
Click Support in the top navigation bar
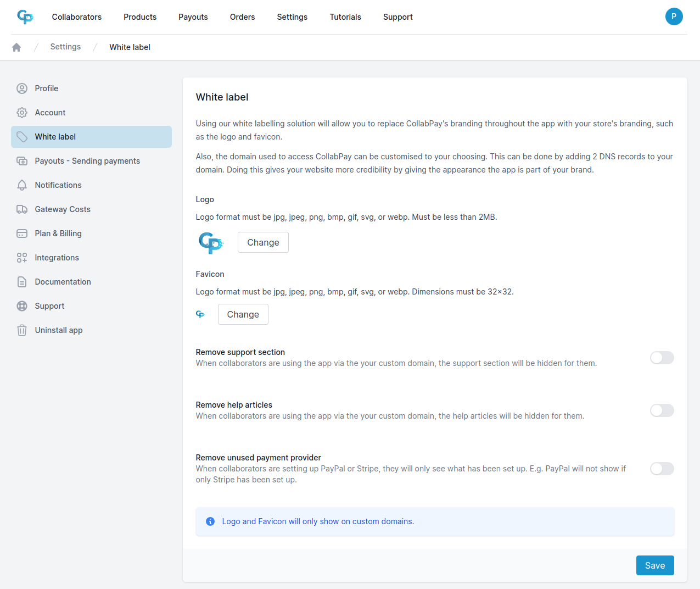point(398,17)
